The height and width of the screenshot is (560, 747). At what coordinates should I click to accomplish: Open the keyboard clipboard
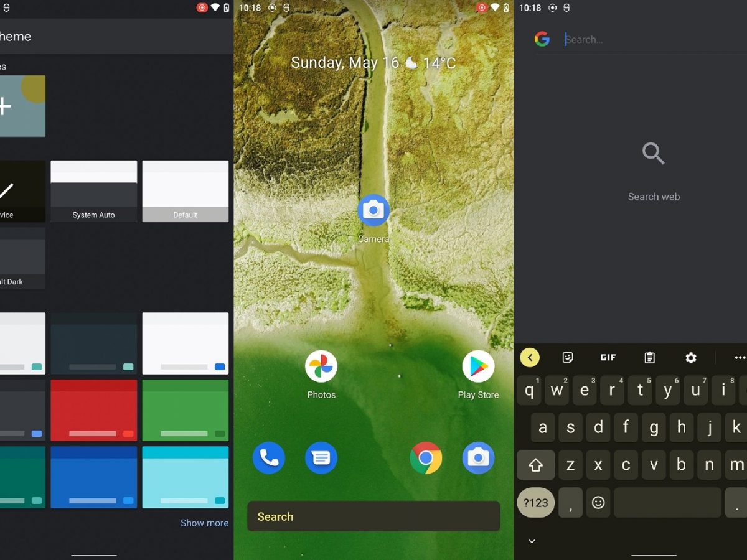coord(649,357)
